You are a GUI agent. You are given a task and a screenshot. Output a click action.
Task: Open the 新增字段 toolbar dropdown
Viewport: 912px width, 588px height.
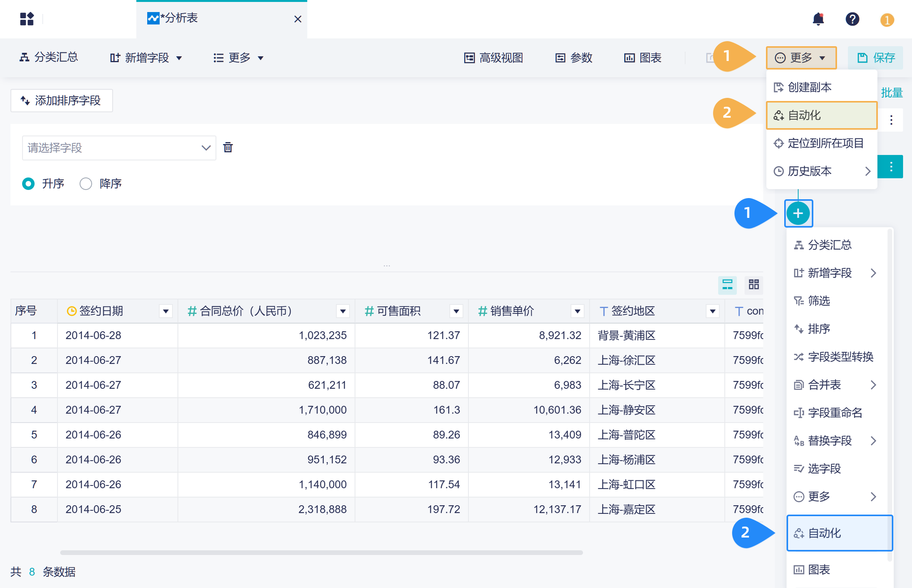146,58
